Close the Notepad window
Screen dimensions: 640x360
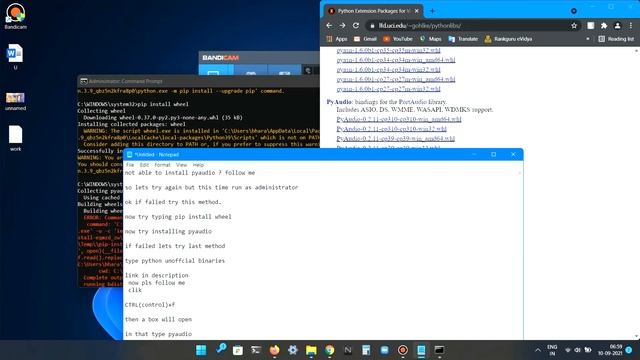[513, 154]
